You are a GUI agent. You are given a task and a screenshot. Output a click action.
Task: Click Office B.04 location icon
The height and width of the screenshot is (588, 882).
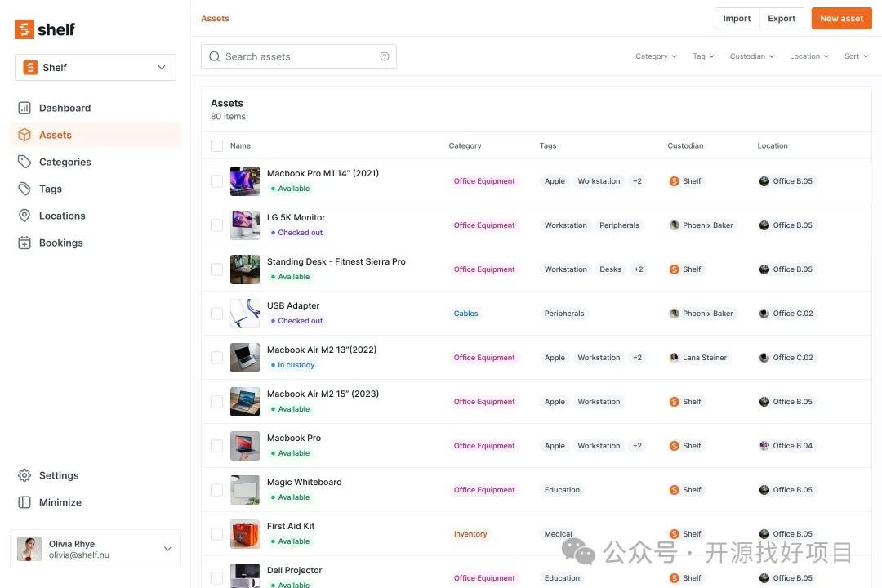point(764,446)
